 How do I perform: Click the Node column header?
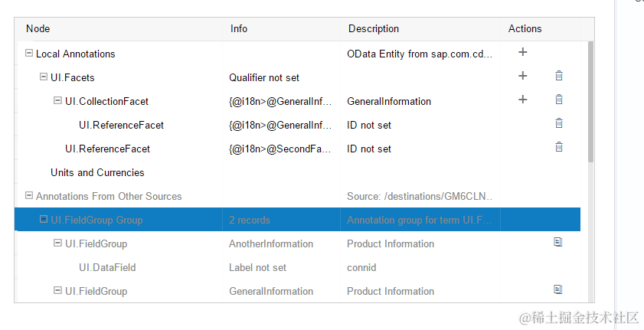tap(38, 29)
